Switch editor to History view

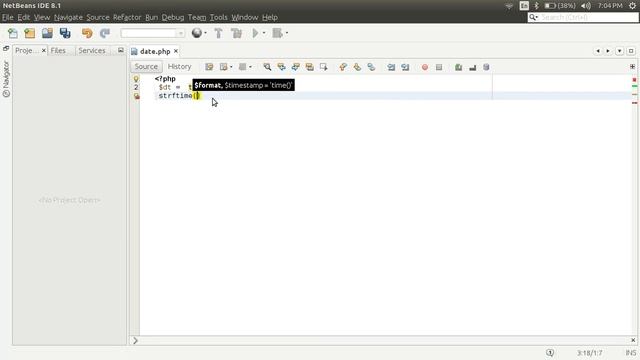(x=179, y=67)
